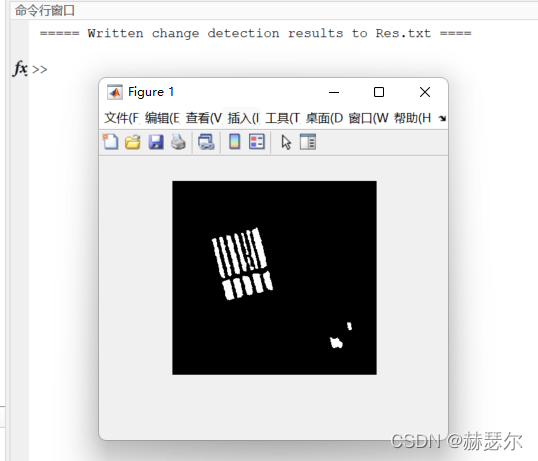Click the 命令行窗口 panel title
Screen dimensions: 538x461
(x=45, y=10)
